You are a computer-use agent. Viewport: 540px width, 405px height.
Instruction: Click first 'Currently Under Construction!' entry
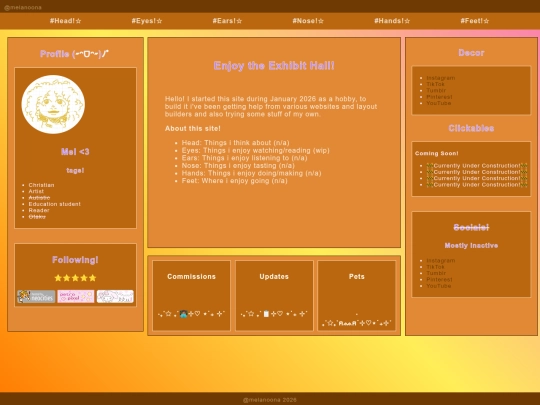(477, 166)
